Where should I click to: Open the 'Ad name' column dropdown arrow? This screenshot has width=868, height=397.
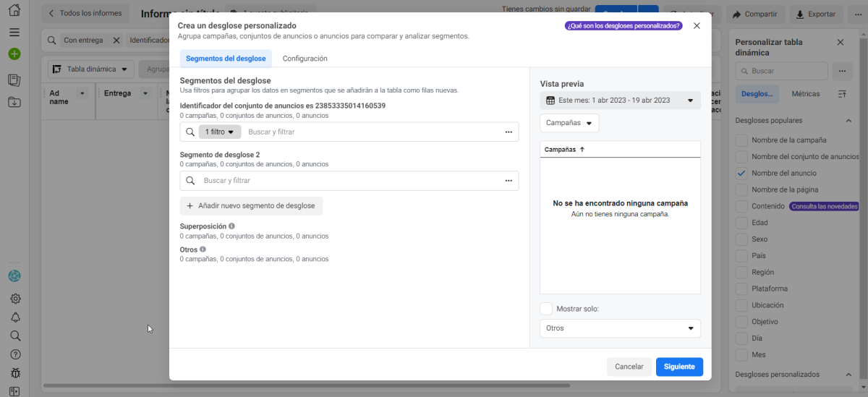(82, 94)
